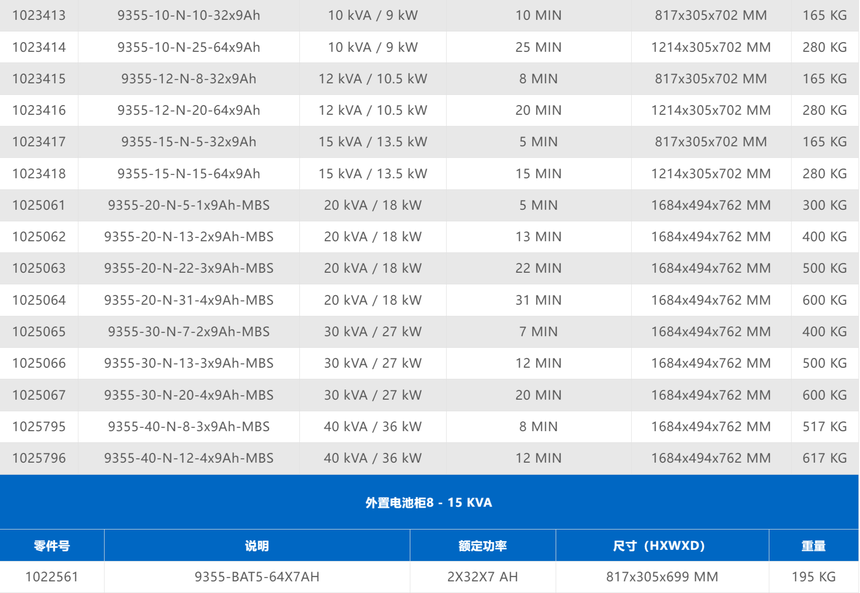The height and width of the screenshot is (593, 860).
Task: Select part number 1025064
Action: tap(39, 300)
